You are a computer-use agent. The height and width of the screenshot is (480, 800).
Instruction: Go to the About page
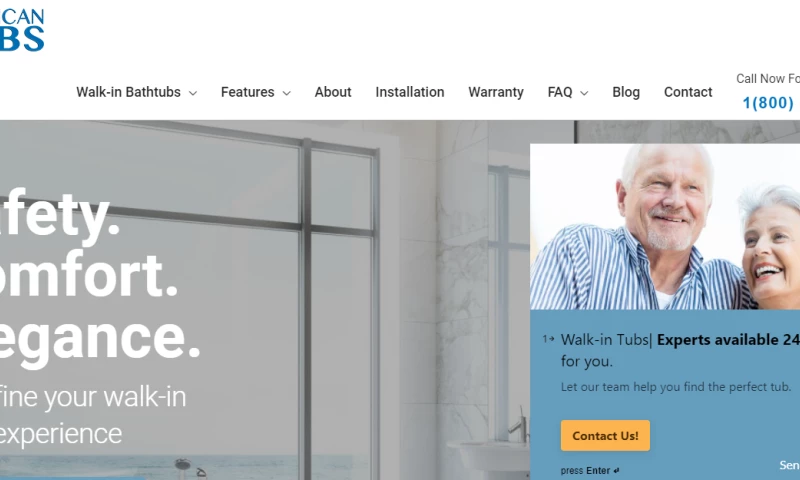333,92
